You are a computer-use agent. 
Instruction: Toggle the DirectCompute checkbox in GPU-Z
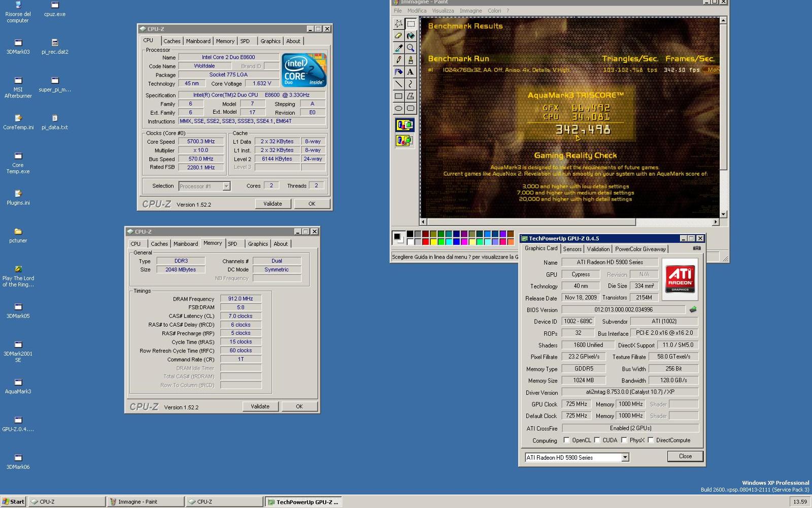651,440
